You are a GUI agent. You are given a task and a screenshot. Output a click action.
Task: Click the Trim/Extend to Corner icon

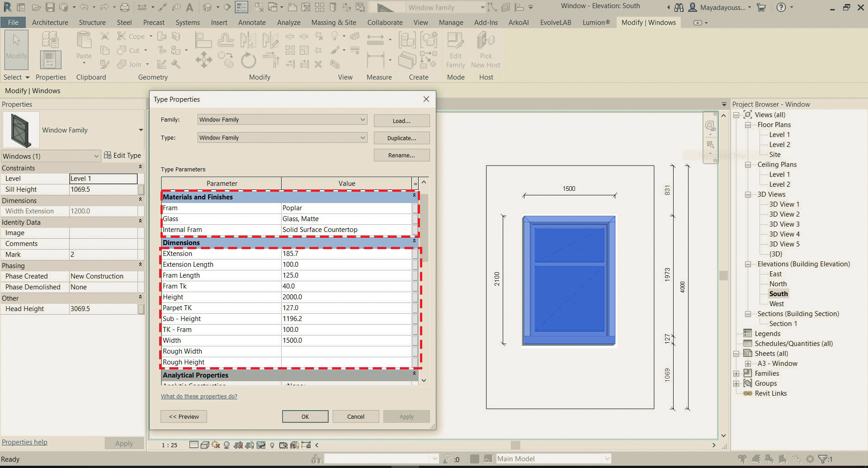(x=270, y=60)
